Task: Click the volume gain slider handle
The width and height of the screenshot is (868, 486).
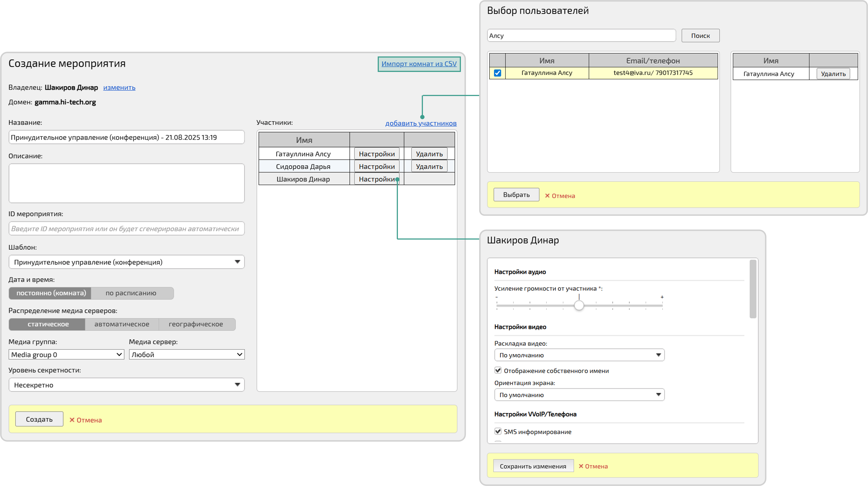Action: coord(579,306)
